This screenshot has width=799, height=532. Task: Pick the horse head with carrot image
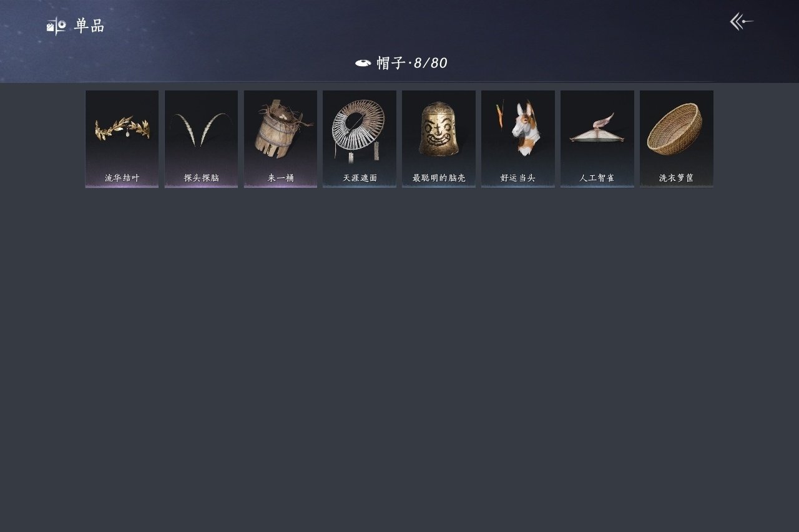[x=517, y=128]
